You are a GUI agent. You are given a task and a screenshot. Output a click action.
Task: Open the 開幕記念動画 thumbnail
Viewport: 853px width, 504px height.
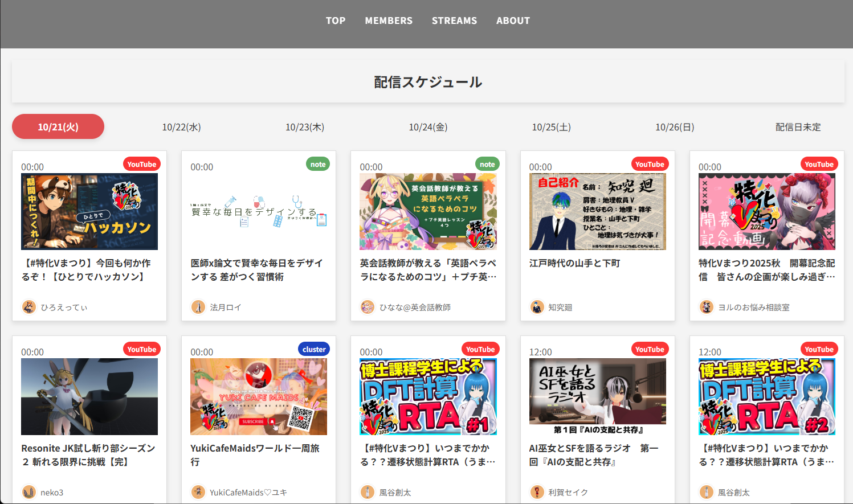click(x=766, y=212)
